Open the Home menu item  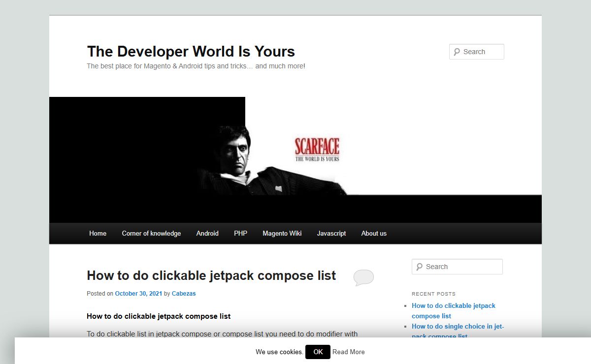[x=98, y=233]
